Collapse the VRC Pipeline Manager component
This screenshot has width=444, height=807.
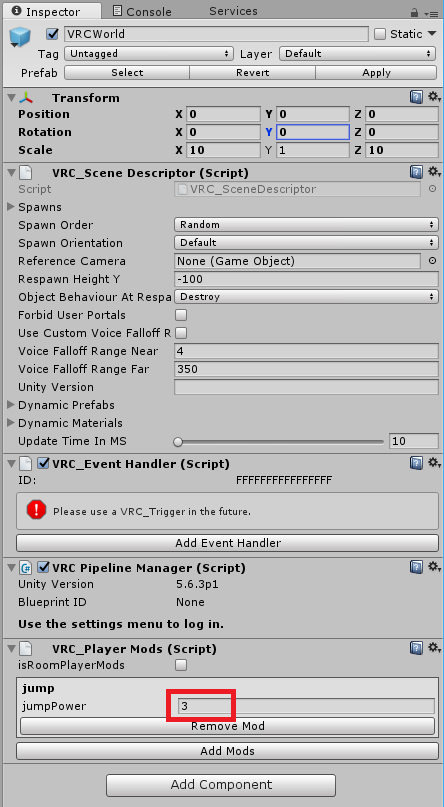pyautogui.click(x=11, y=568)
